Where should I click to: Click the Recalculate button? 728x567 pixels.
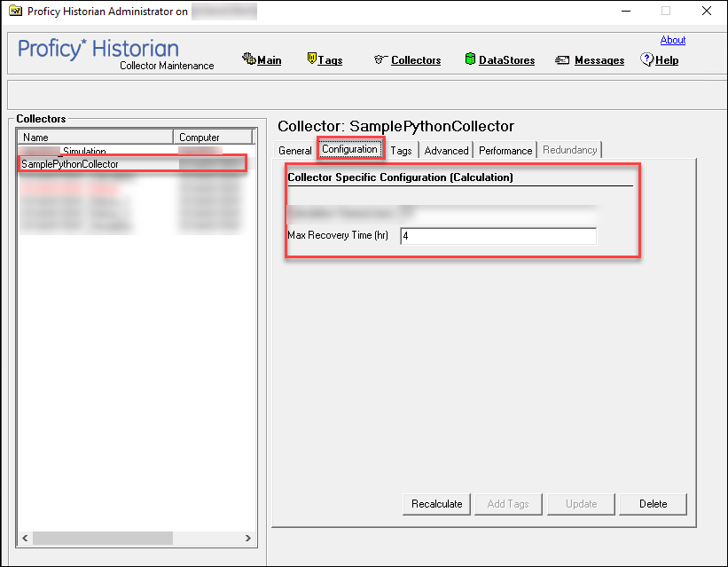(x=436, y=504)
